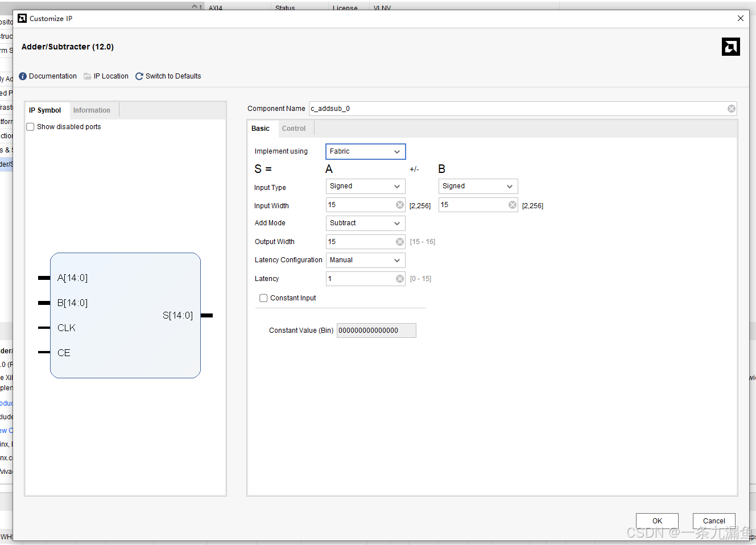Viewport: 756px width, 545px height.
Task: Click the Cancel button
Action: pos(714,521)
